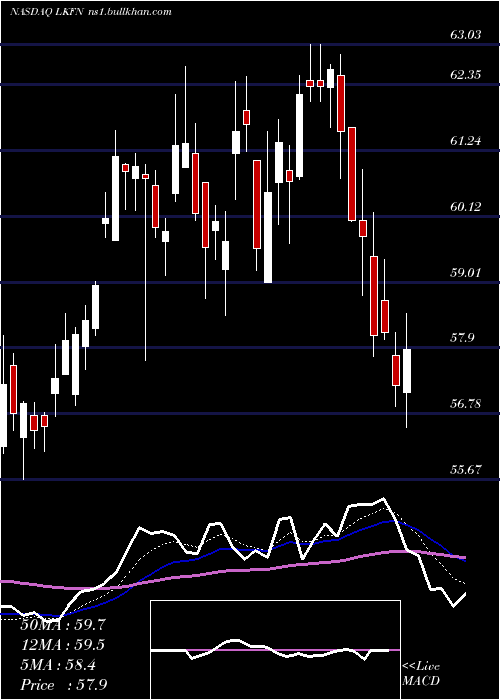Click inside the MACD inset chart
The height and width of the screenshot is (700, 500).
(x=275, y=650)
